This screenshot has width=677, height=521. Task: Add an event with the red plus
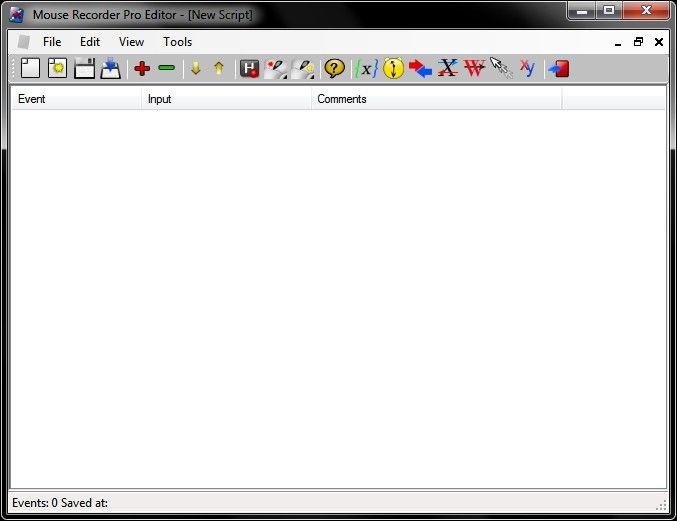point(142,68)
